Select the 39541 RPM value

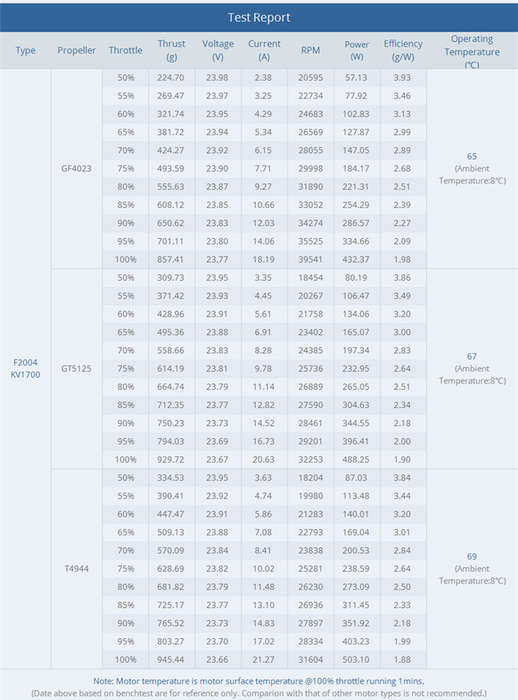coord(310,259)
